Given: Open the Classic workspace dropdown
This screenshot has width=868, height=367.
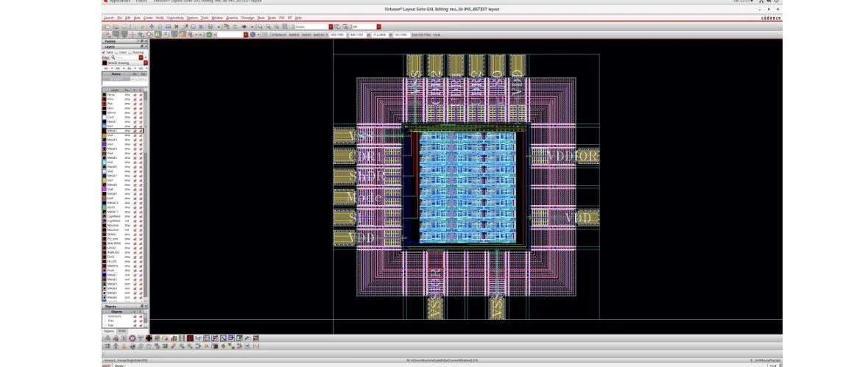Looking at the screenshot, I should 331,26.
